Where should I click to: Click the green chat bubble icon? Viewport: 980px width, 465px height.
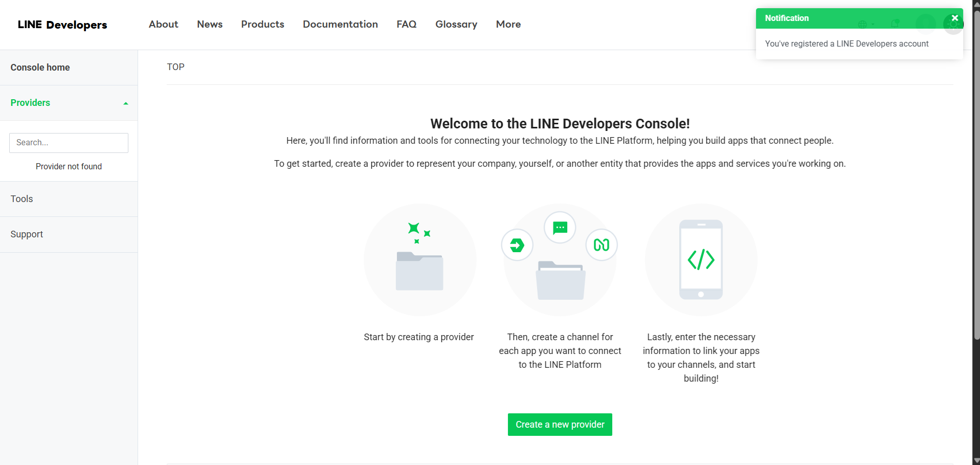tap(560, 228)
